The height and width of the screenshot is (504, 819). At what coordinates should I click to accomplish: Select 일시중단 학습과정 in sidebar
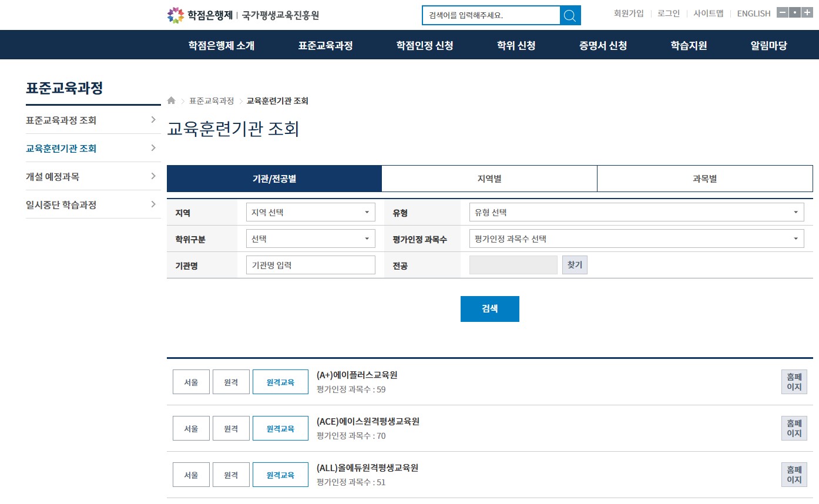point(61,204)
